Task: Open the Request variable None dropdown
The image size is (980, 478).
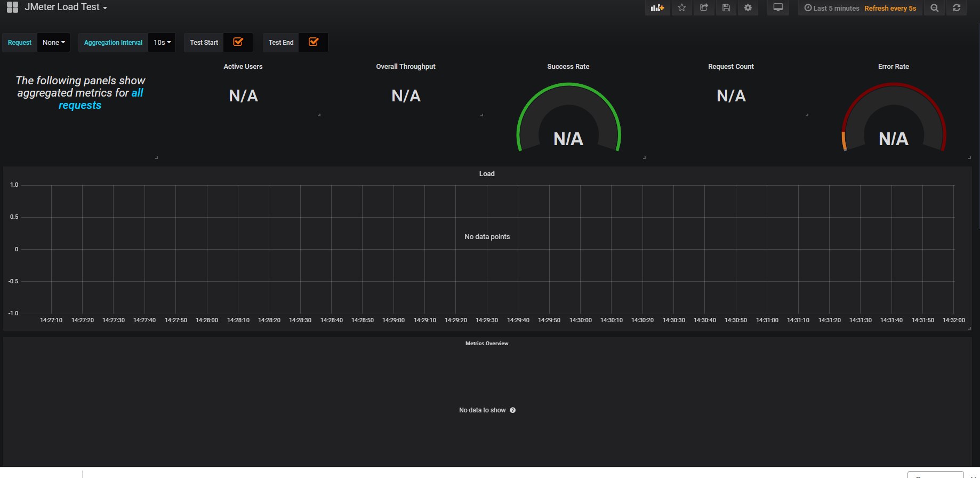Action: pos(54,43)
